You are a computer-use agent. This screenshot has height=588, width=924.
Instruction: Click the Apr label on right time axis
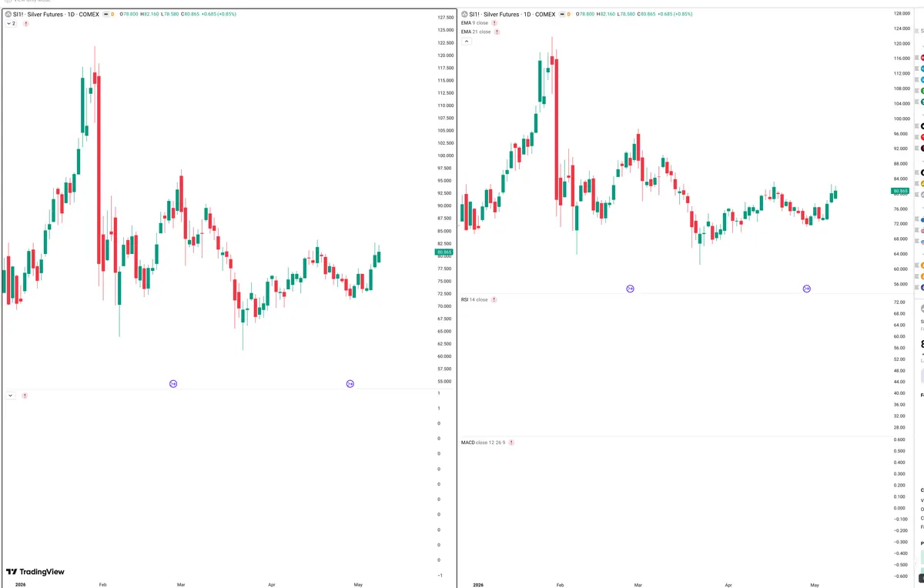728,585
